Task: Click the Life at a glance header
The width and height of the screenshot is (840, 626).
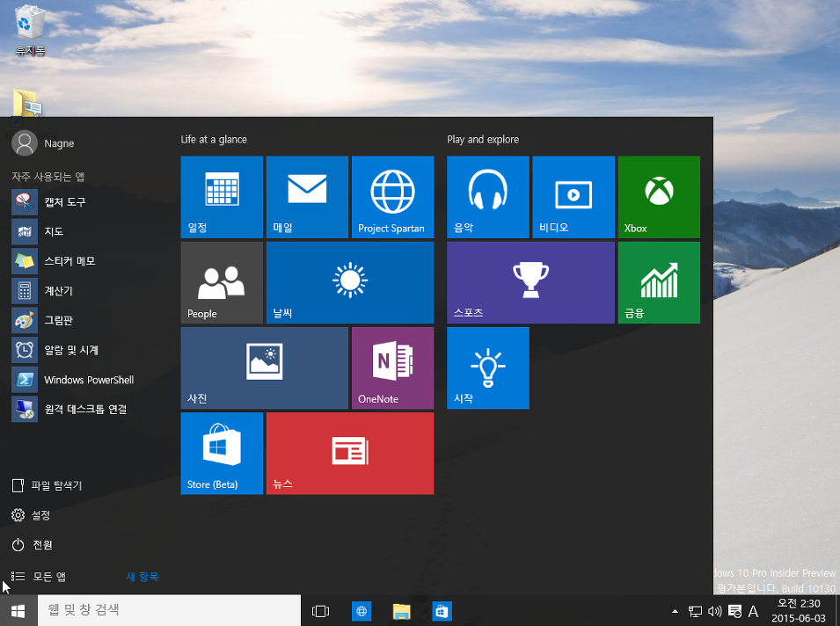Action: (214, 139)
